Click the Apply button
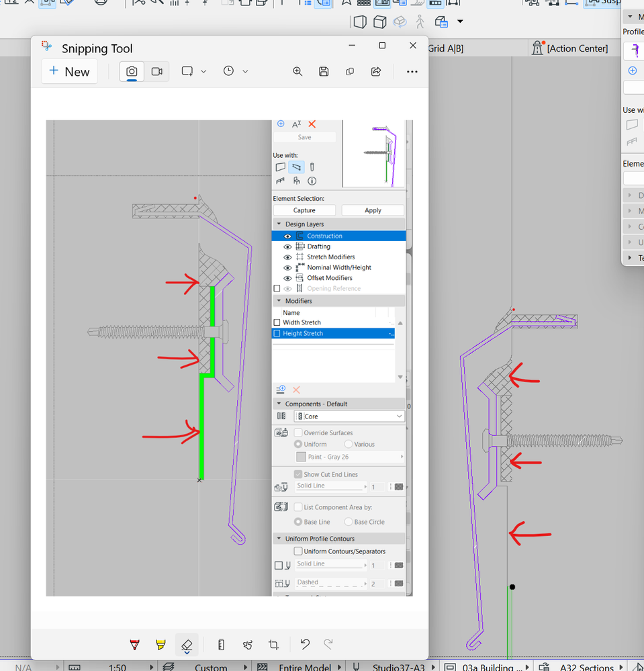 (373, 210)
